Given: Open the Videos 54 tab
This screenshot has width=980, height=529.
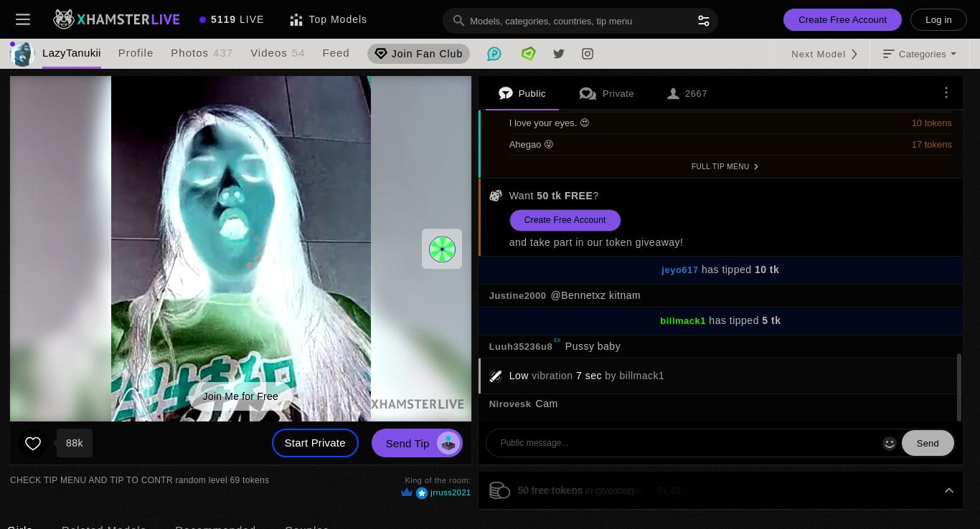Looking at the screenshot, I should pyautogui.click(x=278, y=53).
